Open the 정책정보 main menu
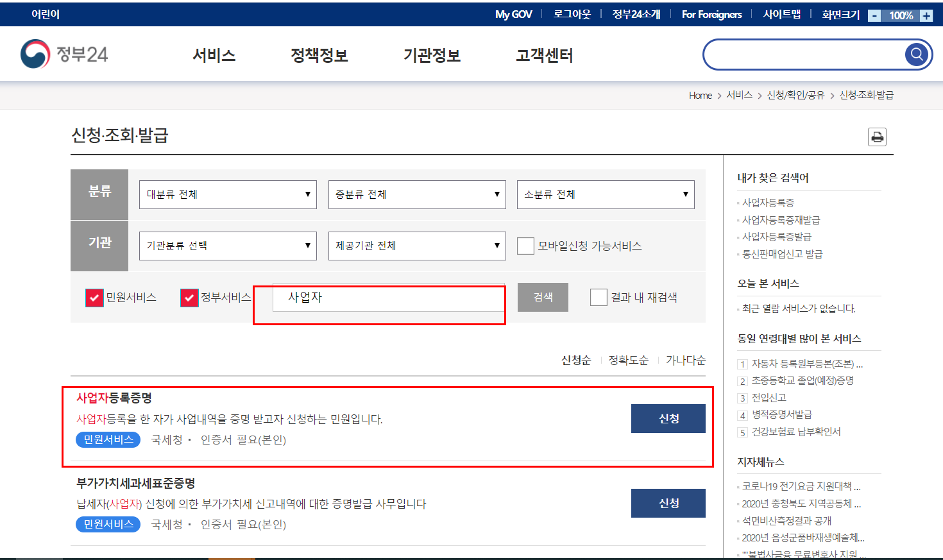The width and height of the screenshot is (943, 560). click(x=319, y=55)
